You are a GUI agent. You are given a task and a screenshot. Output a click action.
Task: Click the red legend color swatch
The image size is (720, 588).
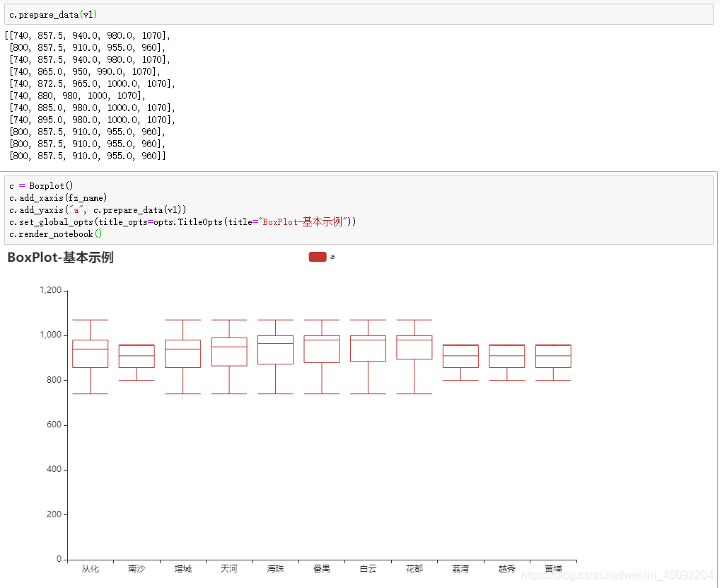318,257
